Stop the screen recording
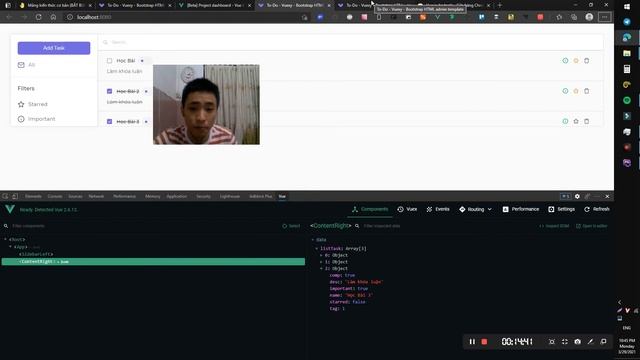Screen dimensions: 640x360 point(484,342)
